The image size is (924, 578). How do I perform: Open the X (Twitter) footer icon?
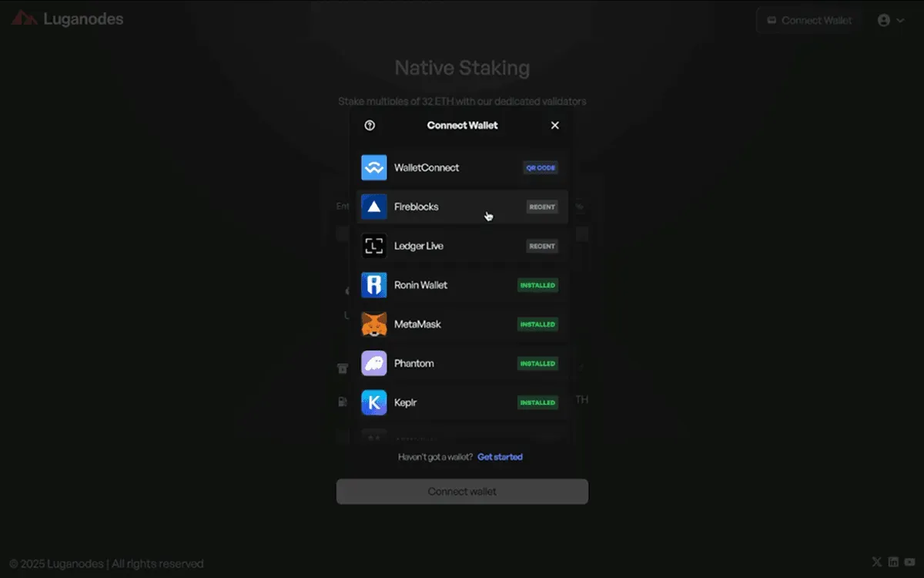click(876, 563)
